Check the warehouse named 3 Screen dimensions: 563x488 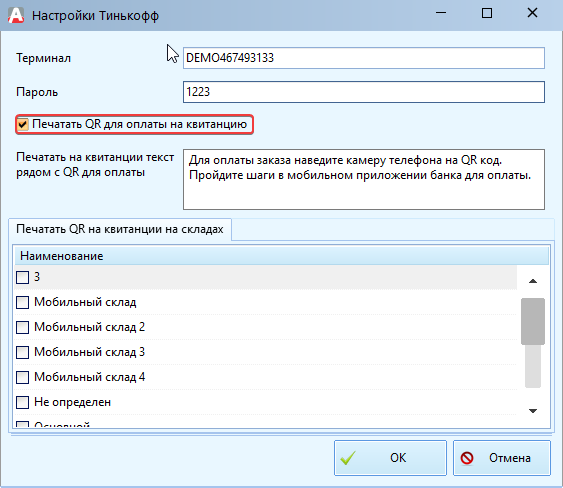22,277
